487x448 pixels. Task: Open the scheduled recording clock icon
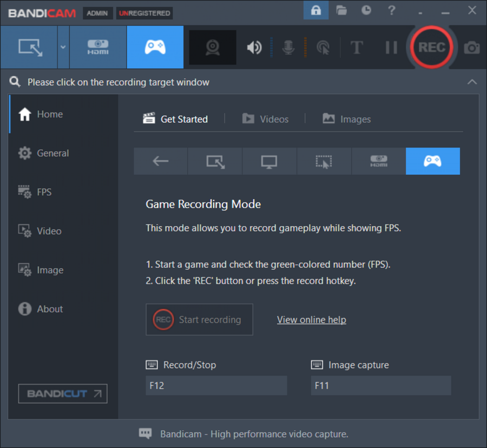point(366,10)
